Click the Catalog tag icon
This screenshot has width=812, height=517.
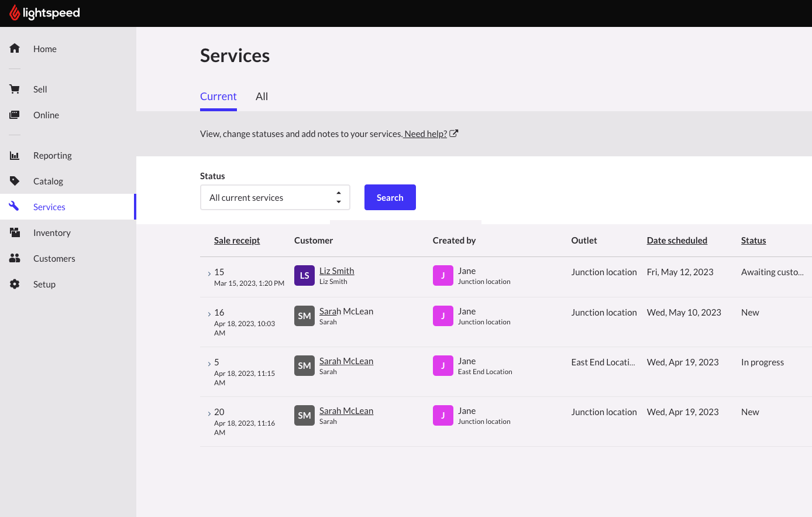click(x=15, y=181)
